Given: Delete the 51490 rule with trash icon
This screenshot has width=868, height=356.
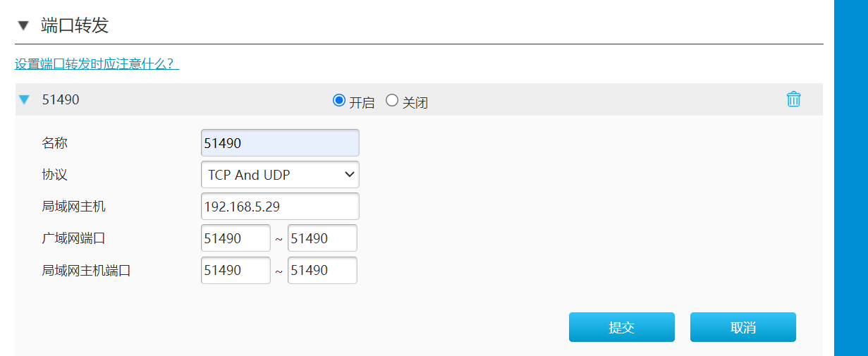Looking at the screenshot, I should click(793, 99).
